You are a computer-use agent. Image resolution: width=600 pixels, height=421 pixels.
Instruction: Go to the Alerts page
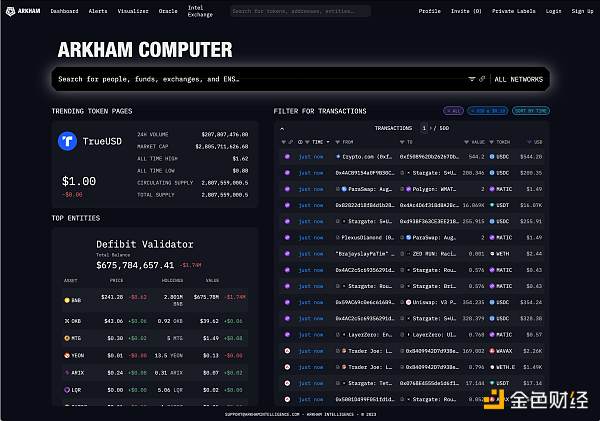point(98,11)
